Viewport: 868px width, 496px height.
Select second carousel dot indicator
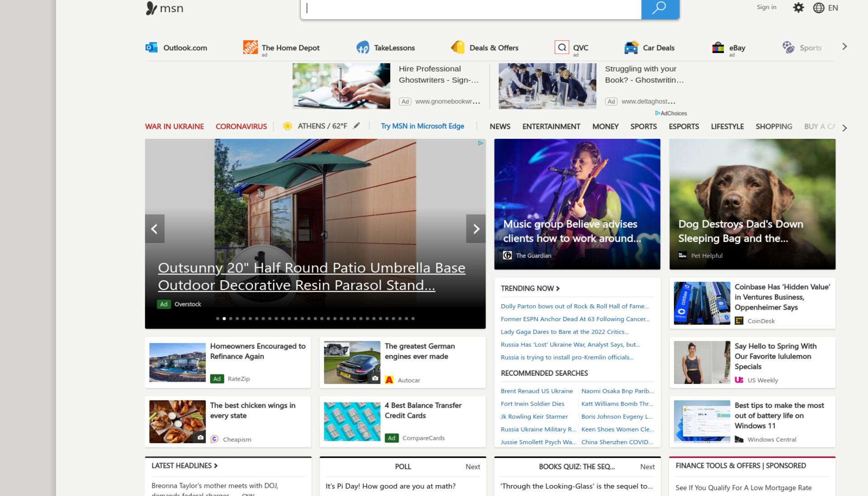tap(224, 319)
